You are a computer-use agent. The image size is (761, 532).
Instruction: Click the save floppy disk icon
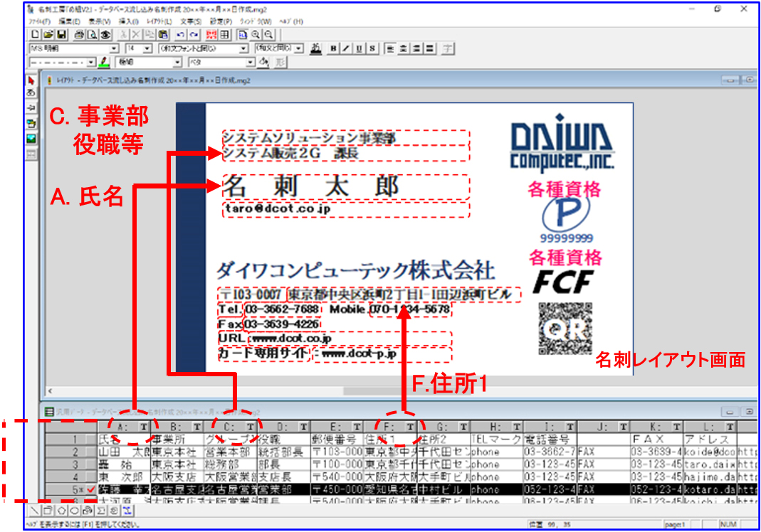61,34
